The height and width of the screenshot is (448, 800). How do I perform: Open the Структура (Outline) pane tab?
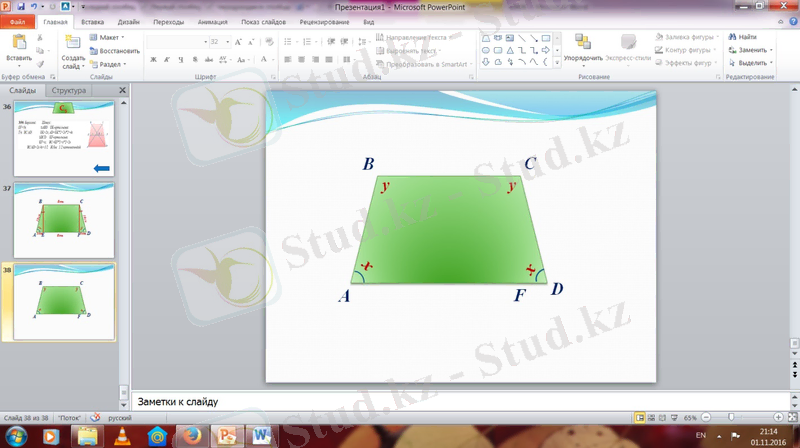69,90
